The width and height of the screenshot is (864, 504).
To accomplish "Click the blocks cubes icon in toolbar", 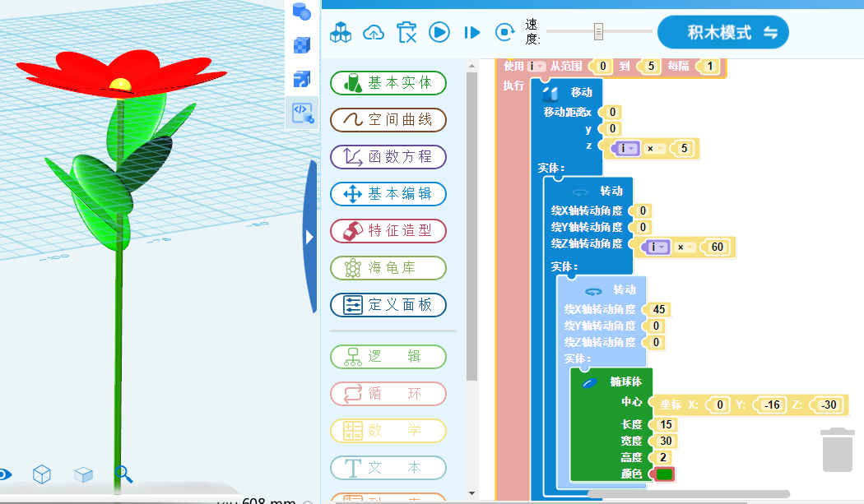I will (341, 33).
